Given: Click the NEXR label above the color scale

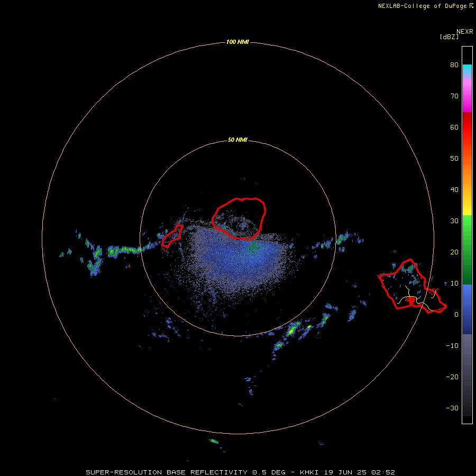Looking at the screenshot, I should click(x=465, y=32).
